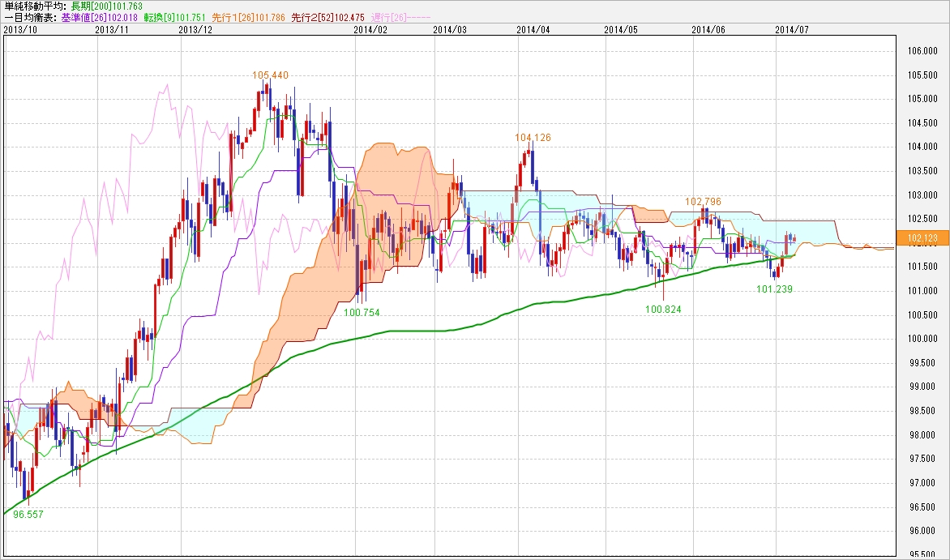The height and width of the screenshot is (560, 950).
Task: Click the 105.440 peak price label
Action: click(270, 75)
